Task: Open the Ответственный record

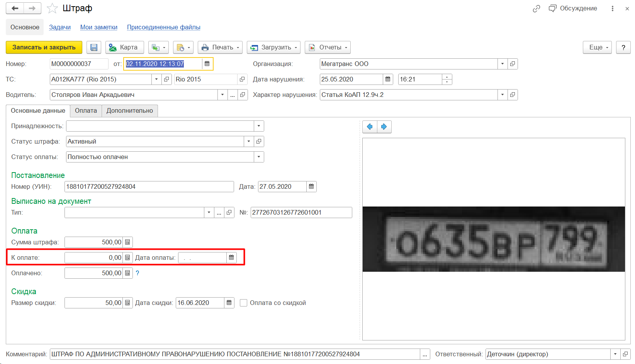Action: coord(625,354)
